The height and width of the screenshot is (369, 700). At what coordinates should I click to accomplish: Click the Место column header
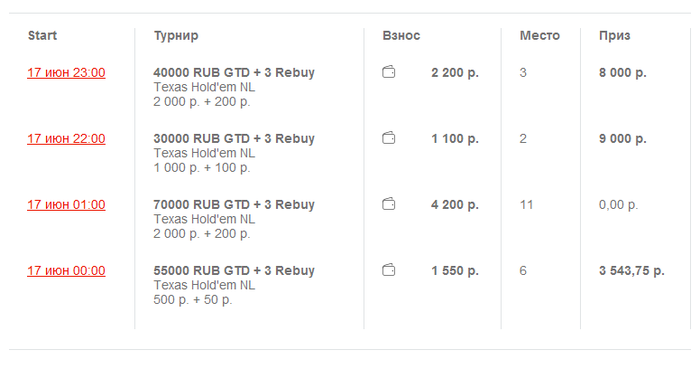[539, 35]
